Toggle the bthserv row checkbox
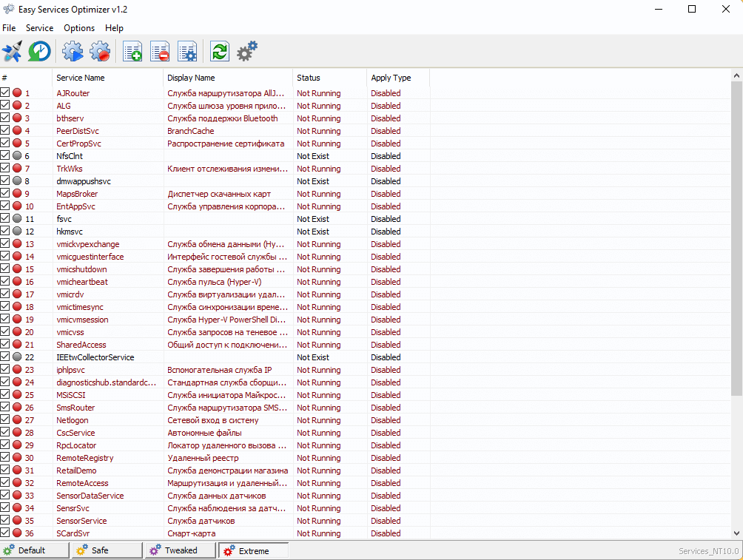The width and height of the screenshot is (743, 560). click(4, 118)
